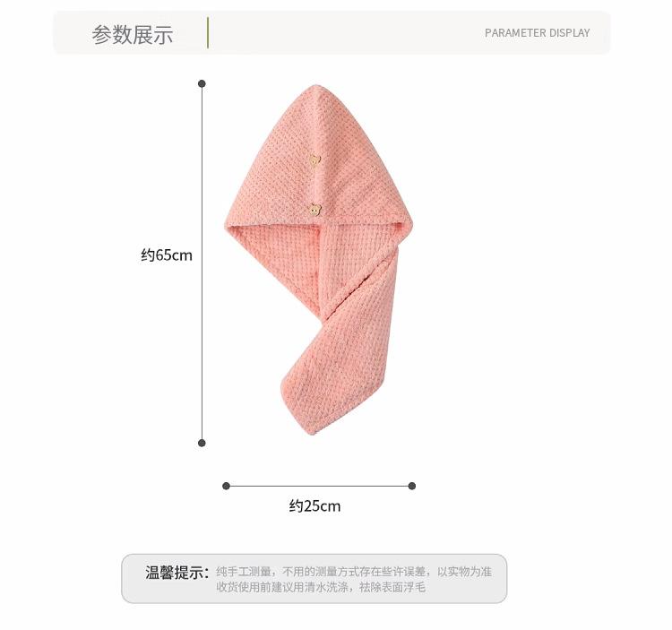The width and height of the screenshot is (672, 630).
Task: Click the pointed tip of the towel
Action: tap(314, 91)
